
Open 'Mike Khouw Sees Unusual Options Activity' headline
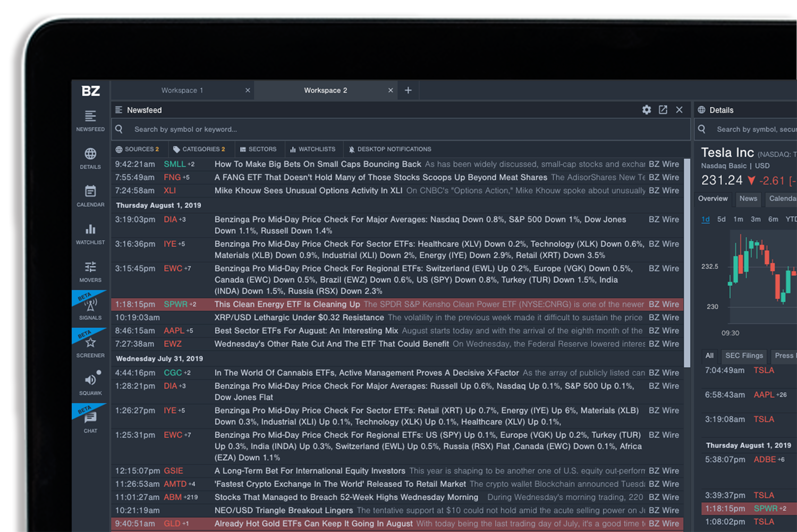[308, 191]
